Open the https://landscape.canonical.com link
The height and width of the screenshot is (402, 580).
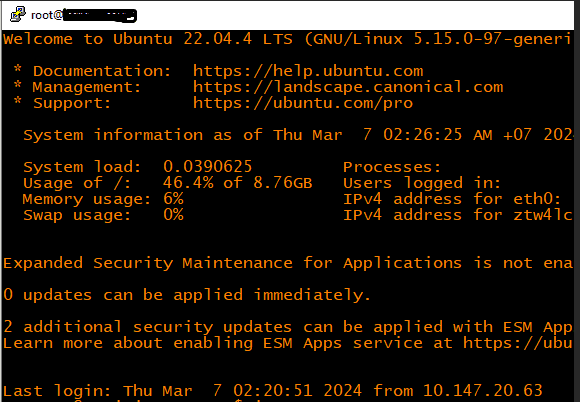[348, 87]
